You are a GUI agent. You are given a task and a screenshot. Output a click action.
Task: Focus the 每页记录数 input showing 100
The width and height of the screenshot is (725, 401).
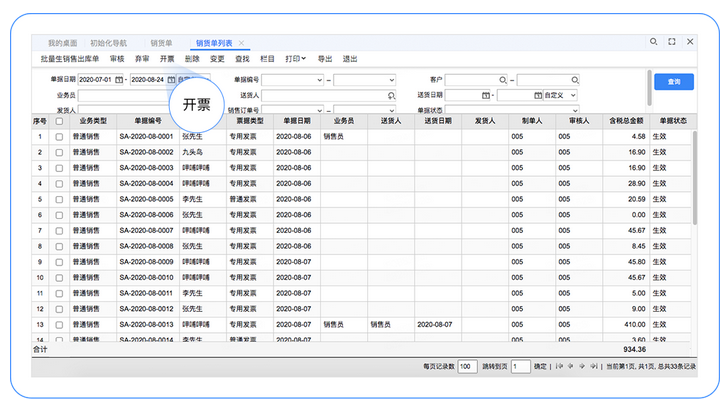467,366
